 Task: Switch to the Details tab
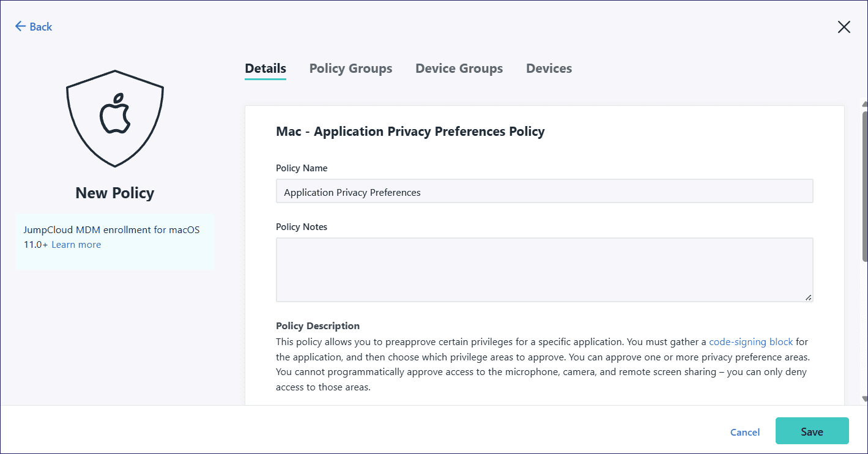click(x=265, y=68)
